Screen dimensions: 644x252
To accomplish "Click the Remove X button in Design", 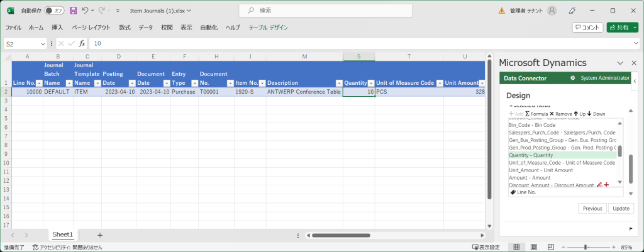I will 560,114.
